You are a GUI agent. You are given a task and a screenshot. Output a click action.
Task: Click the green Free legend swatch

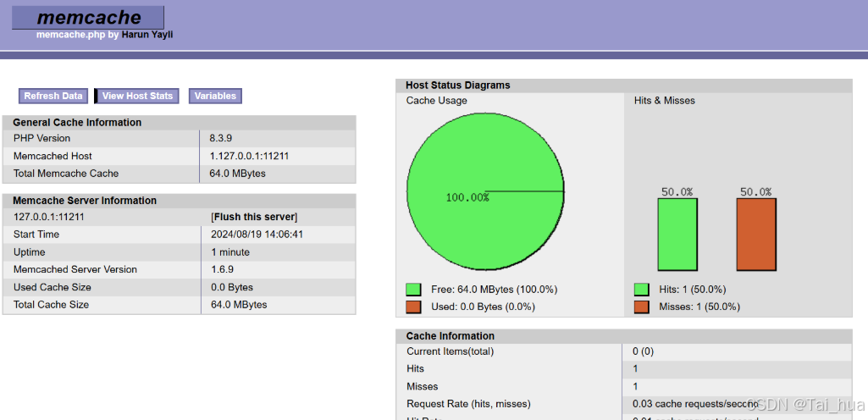pos(413,290)
